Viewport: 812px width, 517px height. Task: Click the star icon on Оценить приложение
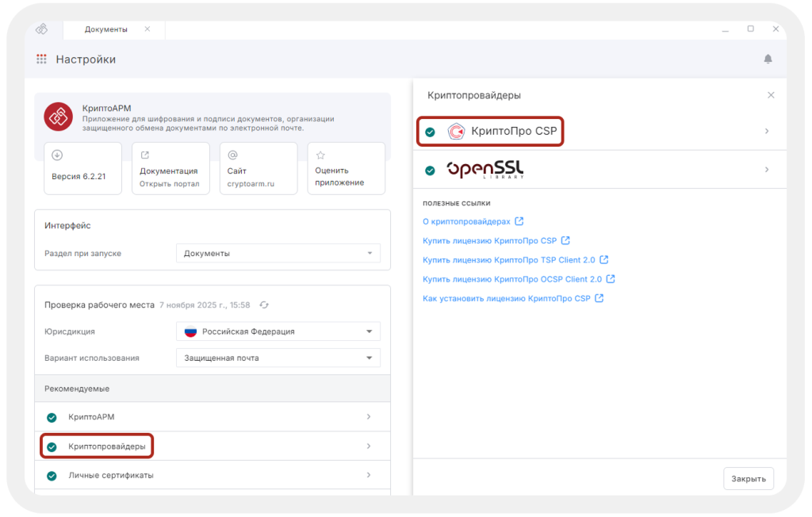pyautogui.click(x=320, y=155)
